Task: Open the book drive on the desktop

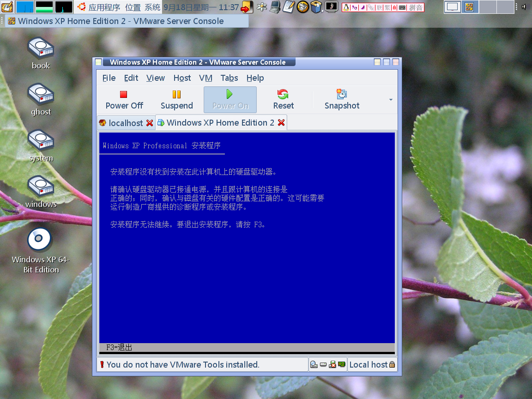Action: click(x=41, y=54)
